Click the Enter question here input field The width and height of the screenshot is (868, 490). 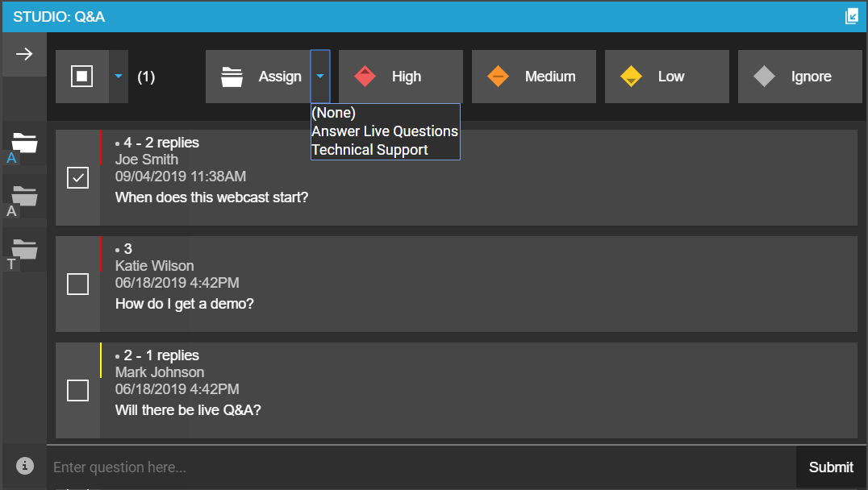tap(419, 467)
